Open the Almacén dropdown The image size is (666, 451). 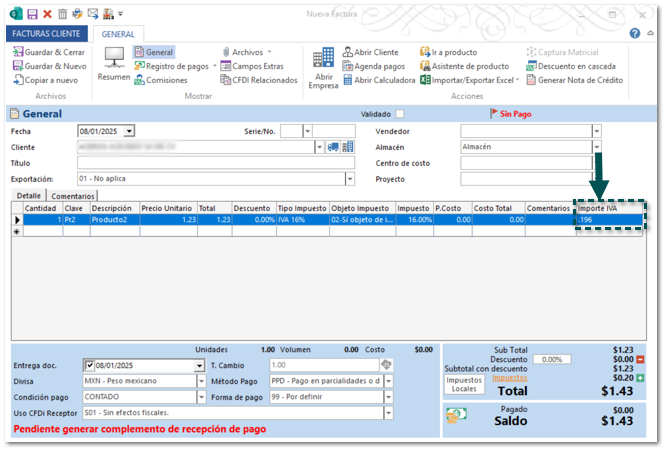coord(596,146)
